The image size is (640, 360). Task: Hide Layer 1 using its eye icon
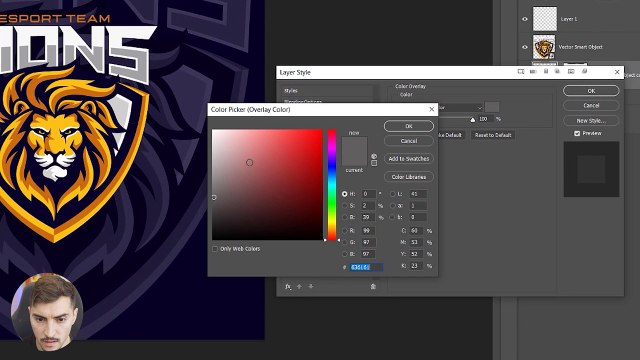[x=524, y=19]
